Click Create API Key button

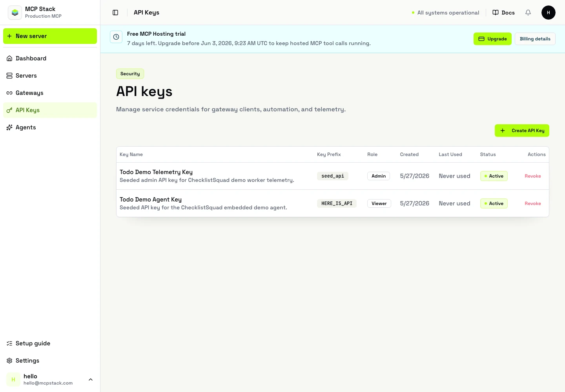[x=522, y=131]
